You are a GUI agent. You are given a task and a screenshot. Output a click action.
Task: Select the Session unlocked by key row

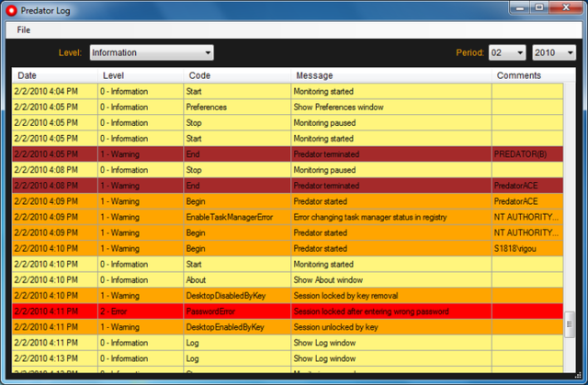coord(288,327)
